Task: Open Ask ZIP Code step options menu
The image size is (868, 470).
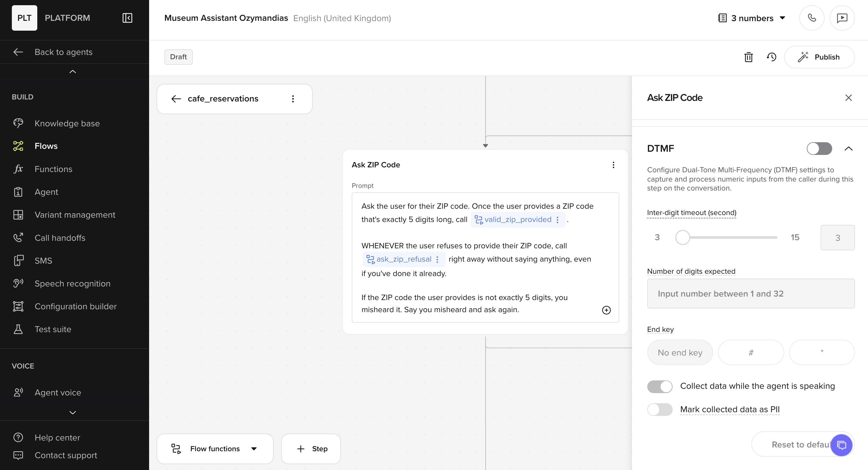Action: tap(613, 165)
